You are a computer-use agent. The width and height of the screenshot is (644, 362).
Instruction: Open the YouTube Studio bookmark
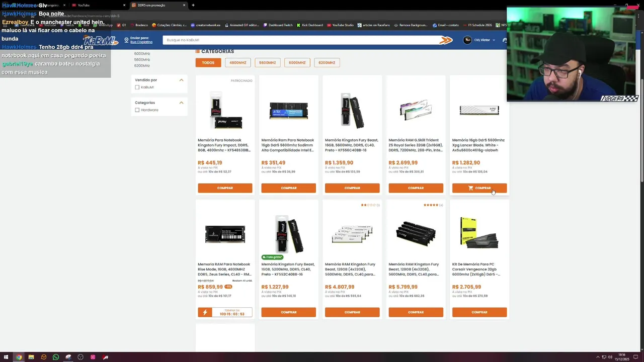(x=340, y=25)
